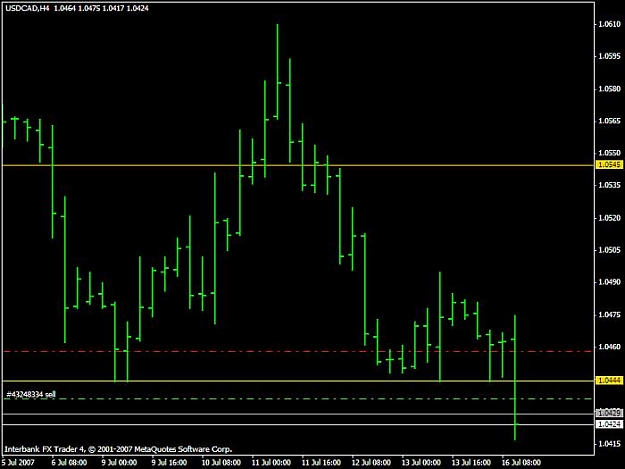
Task: Select the 1.0610 price axis label
Action: [609, 24]
